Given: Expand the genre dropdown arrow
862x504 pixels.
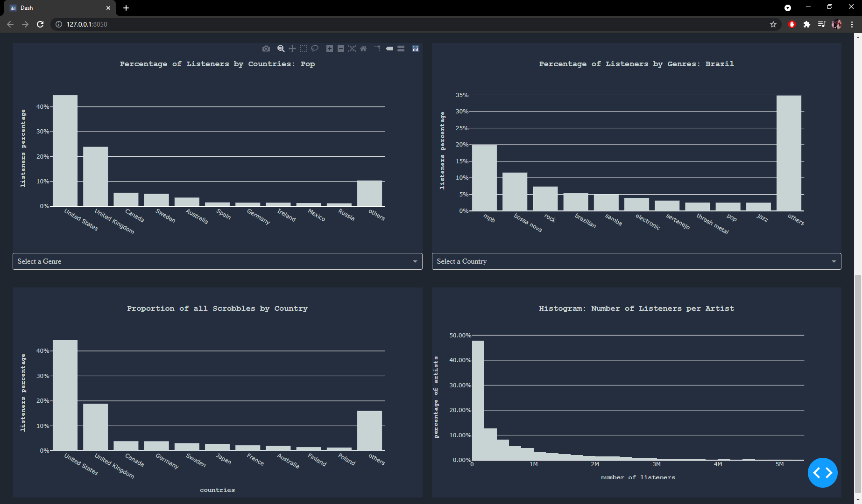Looking at the screenshot, I should tap(415, 261).
